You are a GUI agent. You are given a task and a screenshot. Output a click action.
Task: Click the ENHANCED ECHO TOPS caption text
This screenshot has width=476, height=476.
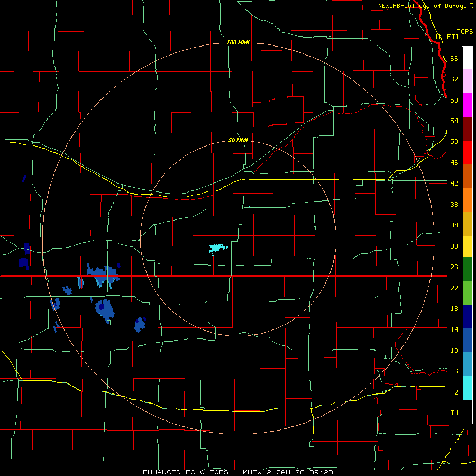(186, 472)
